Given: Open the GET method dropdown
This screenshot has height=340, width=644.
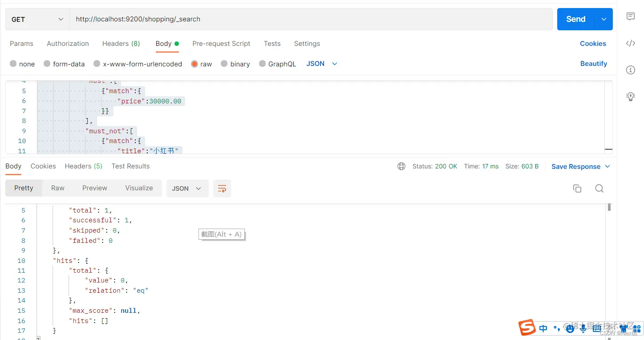Looking at the screenshot, I should click(x=37, y=19).
